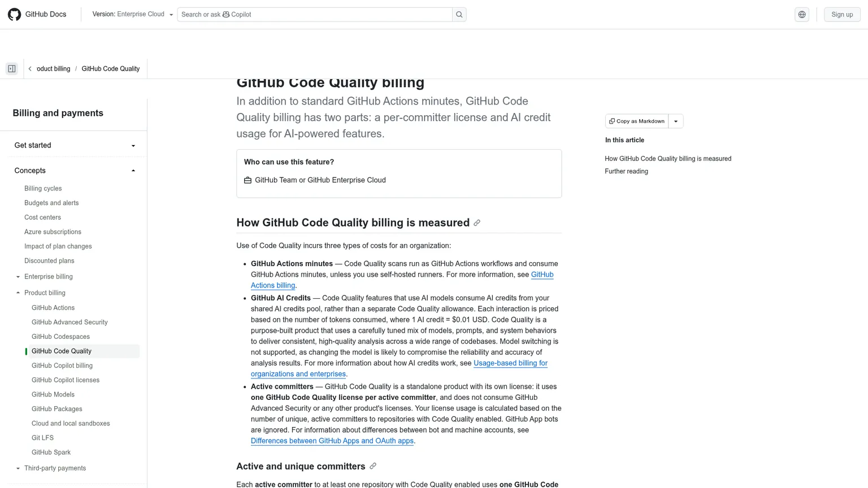Open GitHub Copilot licenses sidebar item
Screen dimensions: 868x488
pos(66,380)
